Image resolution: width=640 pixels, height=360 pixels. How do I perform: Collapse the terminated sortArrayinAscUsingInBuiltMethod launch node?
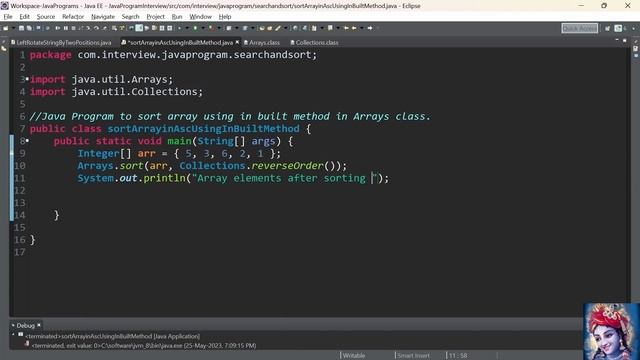(13, 335)
